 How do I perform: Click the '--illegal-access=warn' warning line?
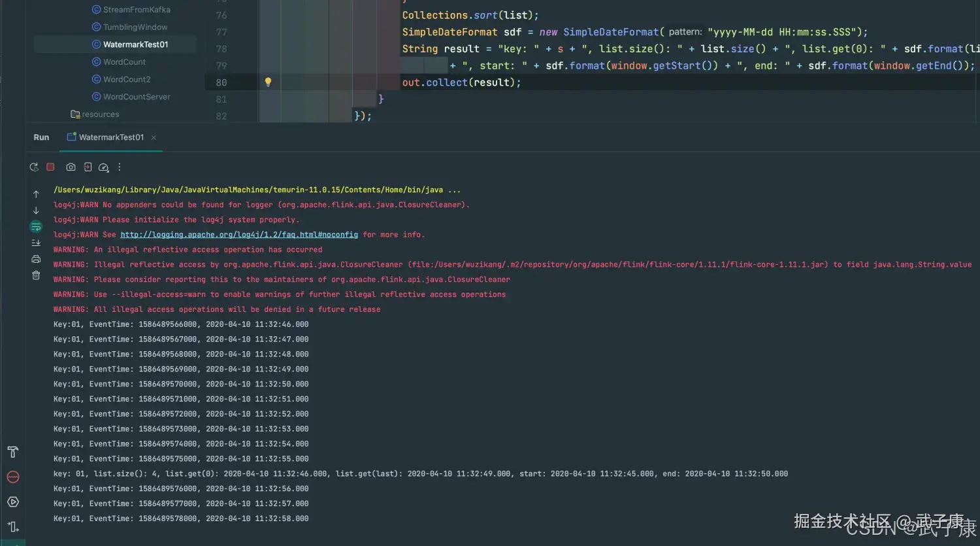pyautogui.click(x=280, y=294)
